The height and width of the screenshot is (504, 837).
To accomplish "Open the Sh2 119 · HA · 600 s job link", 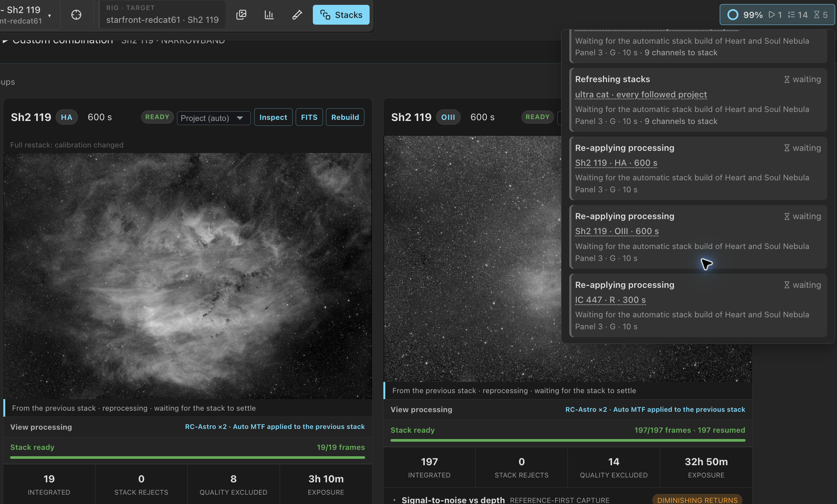I will (616, 163).
